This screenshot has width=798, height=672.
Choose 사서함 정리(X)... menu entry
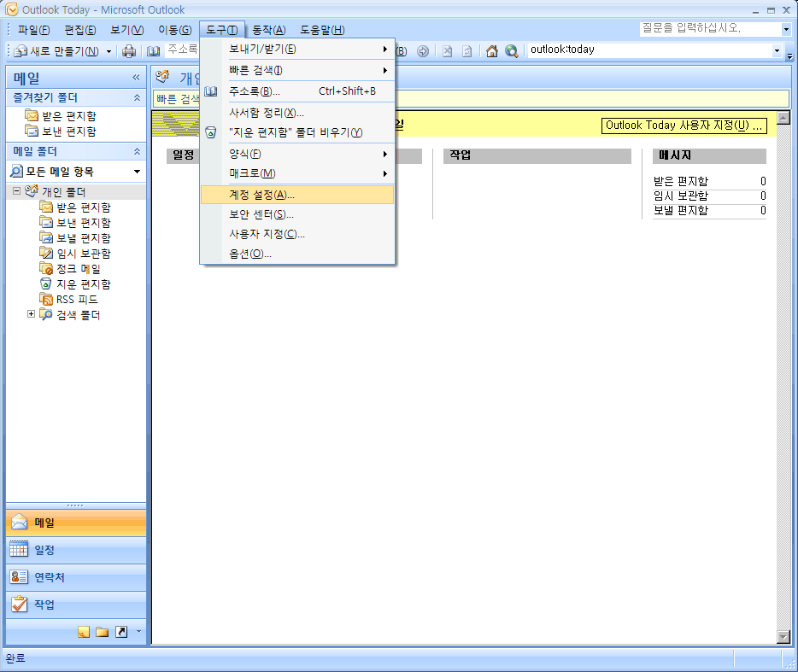(x=297, y=113)
